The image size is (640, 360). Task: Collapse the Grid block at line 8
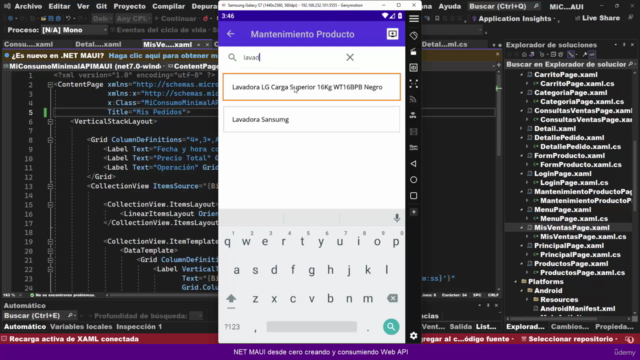[x=50, y=140]
